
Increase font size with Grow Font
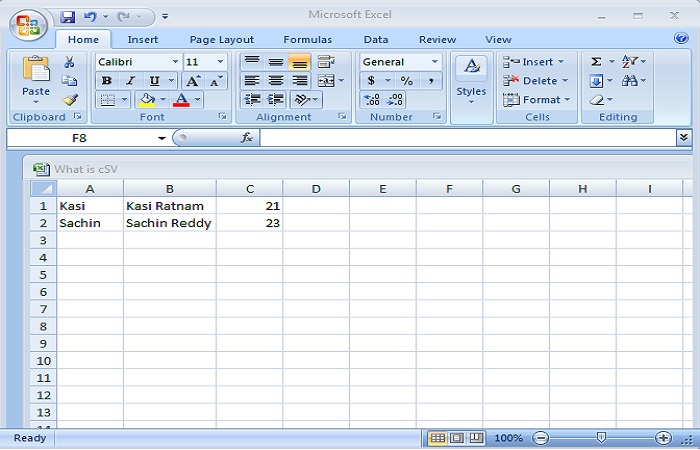[x=193, y=81]
